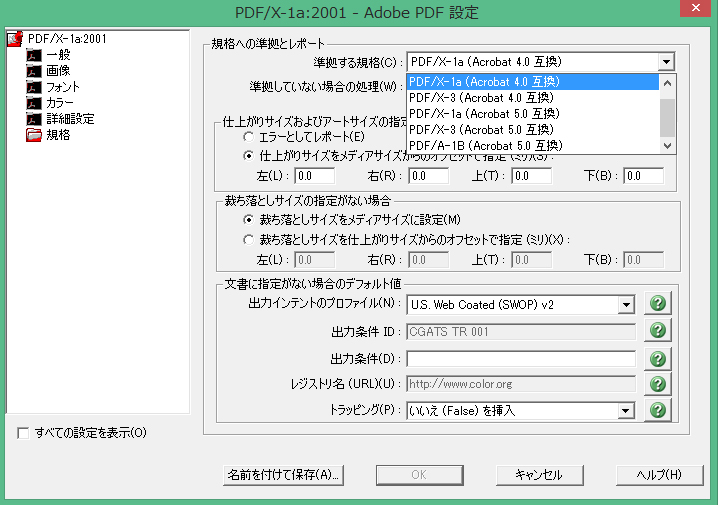Click the PDF/X-1a:2001 root settings icon
The width and height of the screenshot is (718, 505).
[15, 39]
